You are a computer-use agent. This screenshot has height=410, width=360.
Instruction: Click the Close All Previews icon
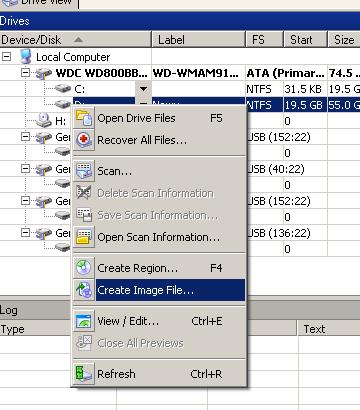click(x=84, y=343)
